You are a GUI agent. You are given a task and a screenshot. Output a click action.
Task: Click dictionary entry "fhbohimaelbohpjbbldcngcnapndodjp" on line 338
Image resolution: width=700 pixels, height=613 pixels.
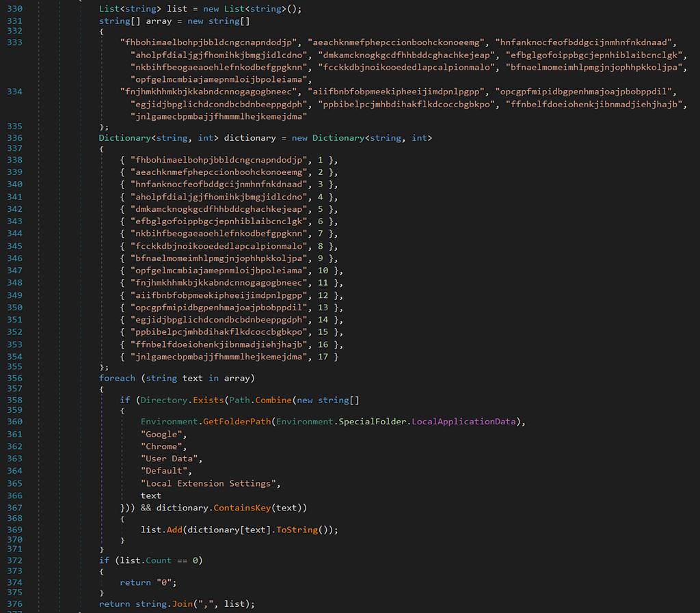[x=219, y=160]
